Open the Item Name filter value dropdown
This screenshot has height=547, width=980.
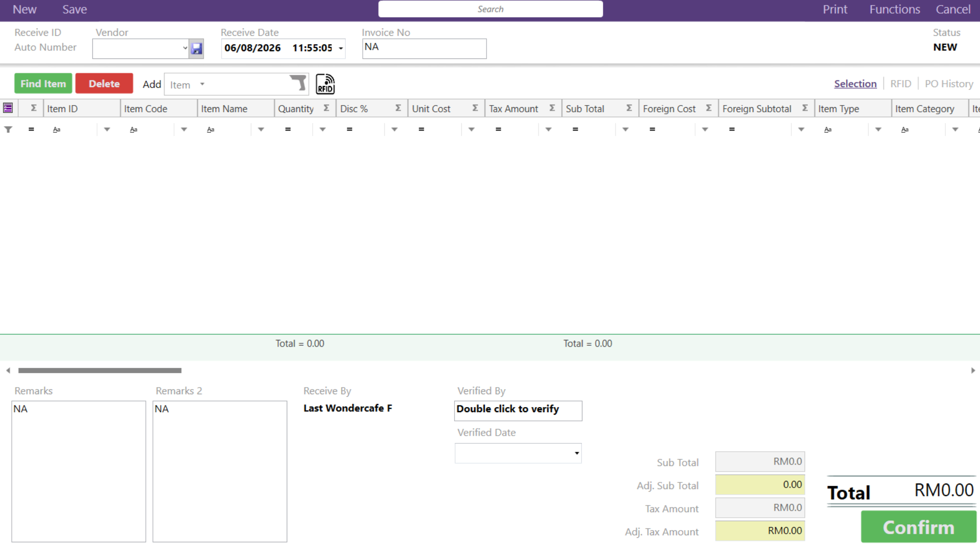(261, 130)
